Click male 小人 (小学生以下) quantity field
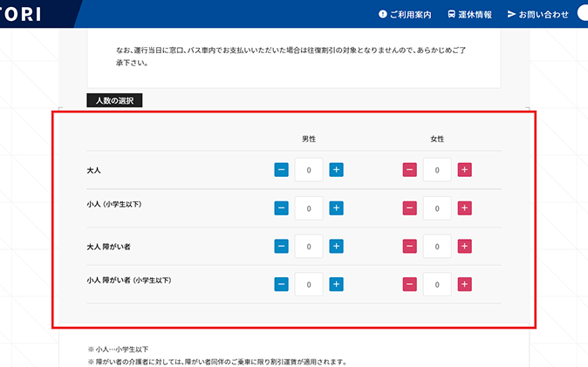The height and width of the screenshot is (367, 588). [309, 208]
